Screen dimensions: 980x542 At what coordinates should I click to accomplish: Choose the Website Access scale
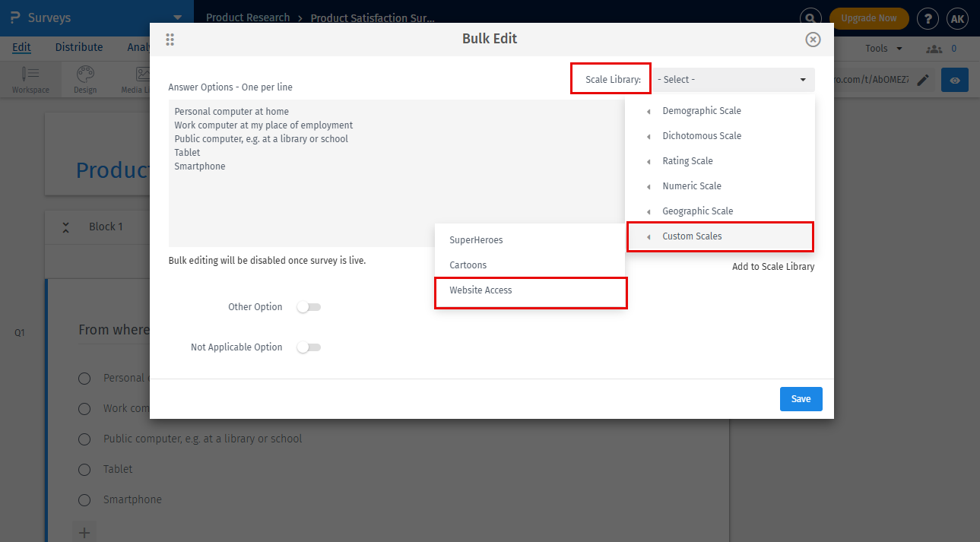[x=481, y=290]
